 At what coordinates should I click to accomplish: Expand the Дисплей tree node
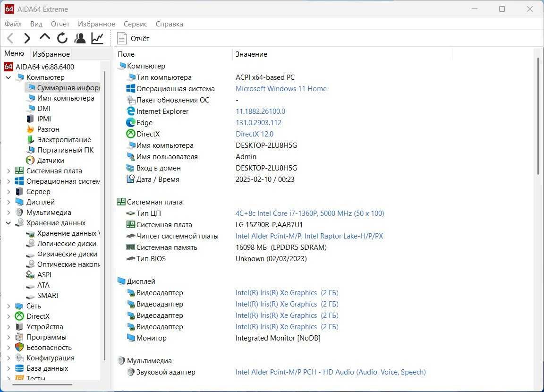coord(8,202)
